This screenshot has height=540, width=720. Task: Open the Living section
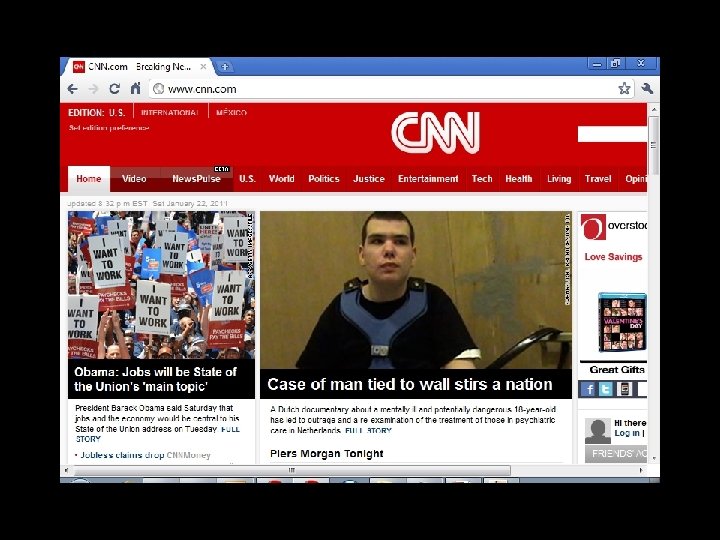coord(559,179)
